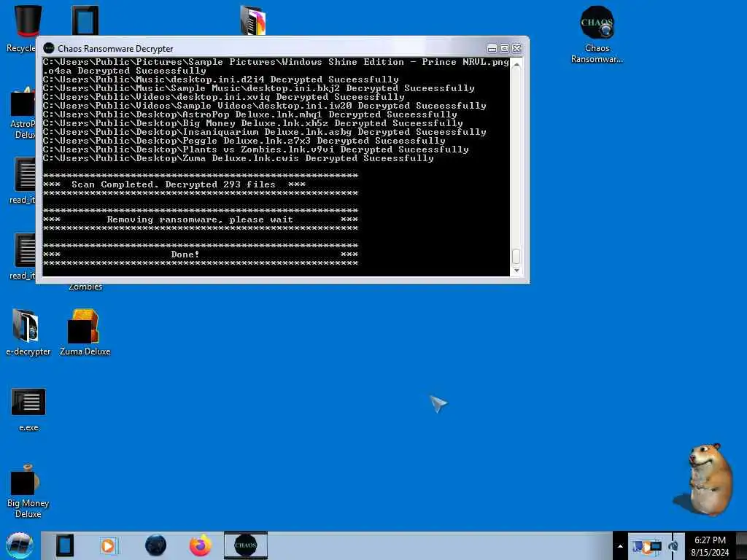
Task: Click the Peggle Deluxe.lnk.z7x3 decrypted line
Action: pyautogui.click(x=244, y=141)
